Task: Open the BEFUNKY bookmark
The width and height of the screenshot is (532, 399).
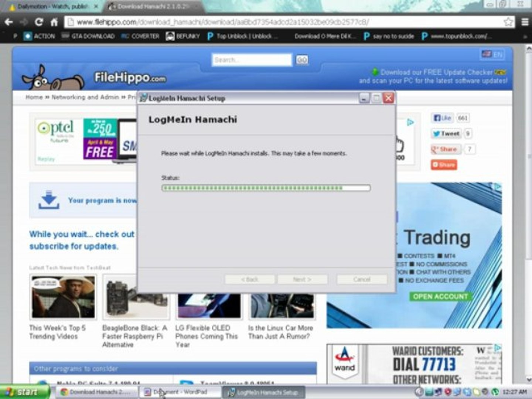Action: click(183, 36)
